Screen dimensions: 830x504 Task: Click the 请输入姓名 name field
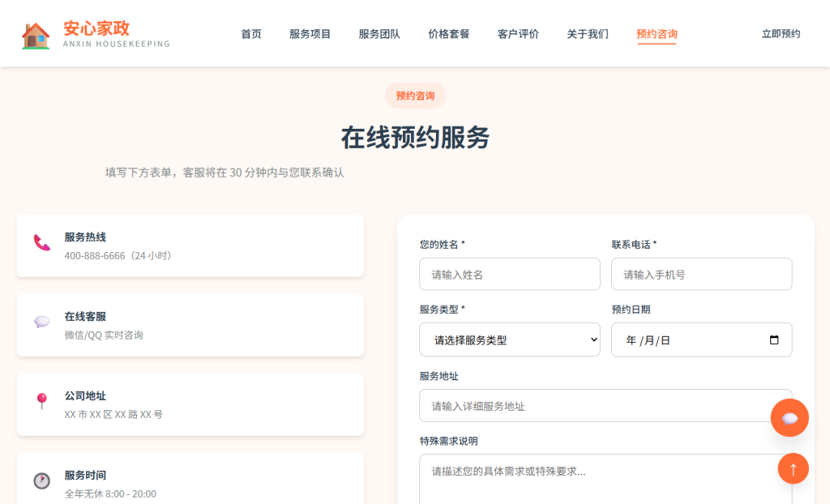509,275
